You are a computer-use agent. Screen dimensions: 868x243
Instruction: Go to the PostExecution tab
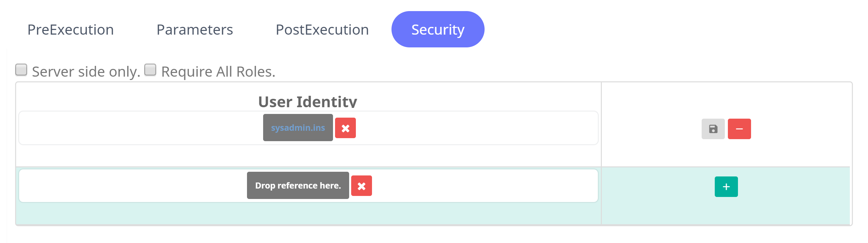pos(322,30)
